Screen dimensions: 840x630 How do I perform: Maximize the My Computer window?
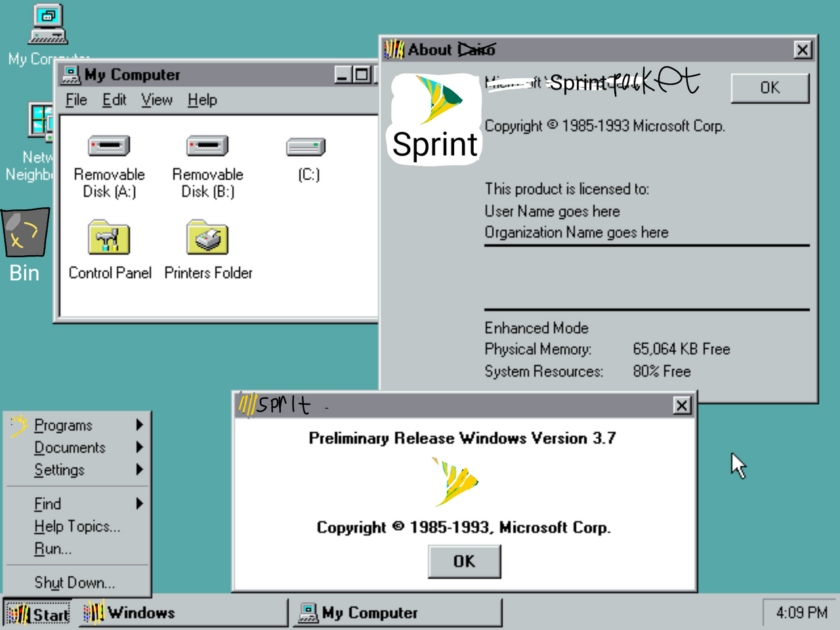point(361,75)
